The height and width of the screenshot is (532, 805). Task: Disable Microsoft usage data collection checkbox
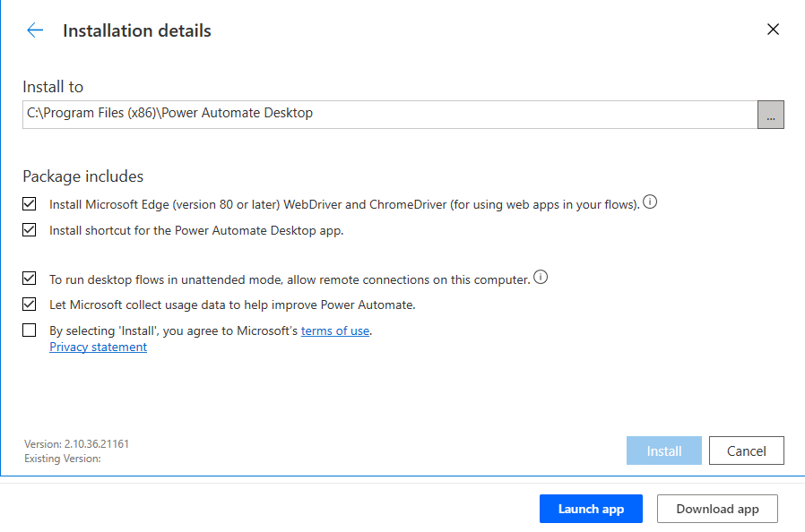[30, 305]
